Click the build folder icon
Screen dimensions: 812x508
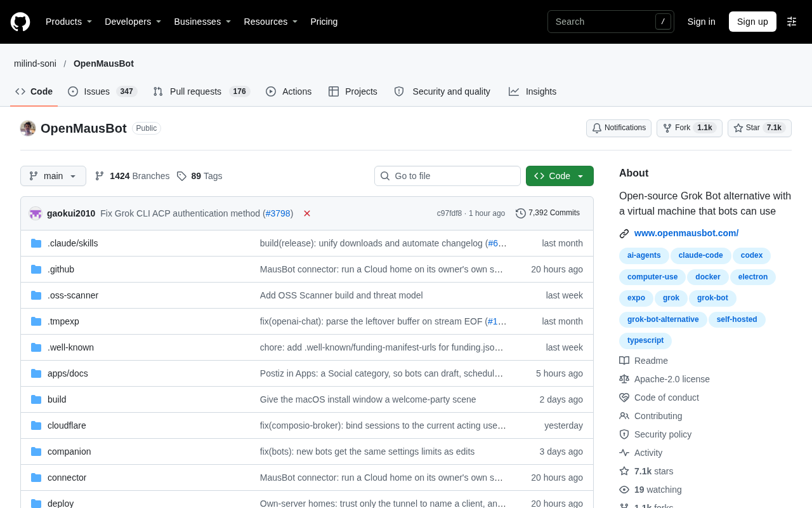pyautogui.click(x=36, y=399)
